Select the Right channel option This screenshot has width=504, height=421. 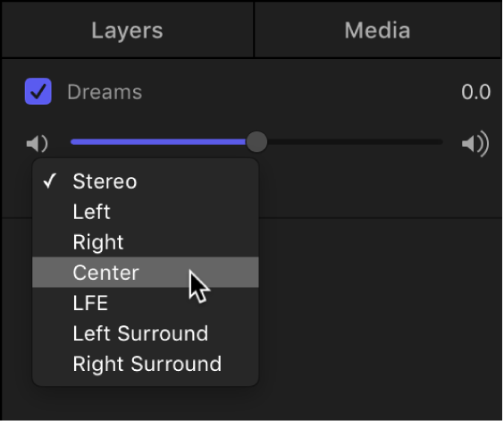pos(146,242)
